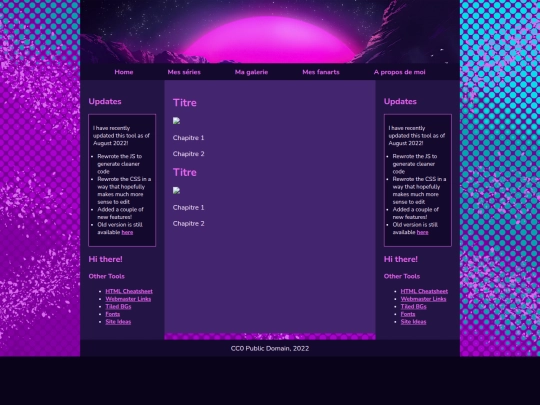Open HTML Cheatsheet in left sidebar

[x=129, y=291]
